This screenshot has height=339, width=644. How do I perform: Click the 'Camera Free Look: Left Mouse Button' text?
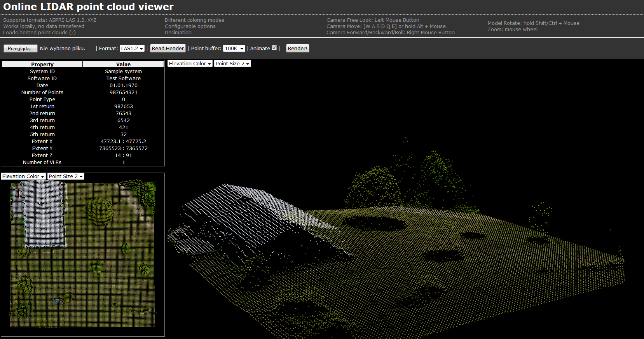tap(373, 20)
